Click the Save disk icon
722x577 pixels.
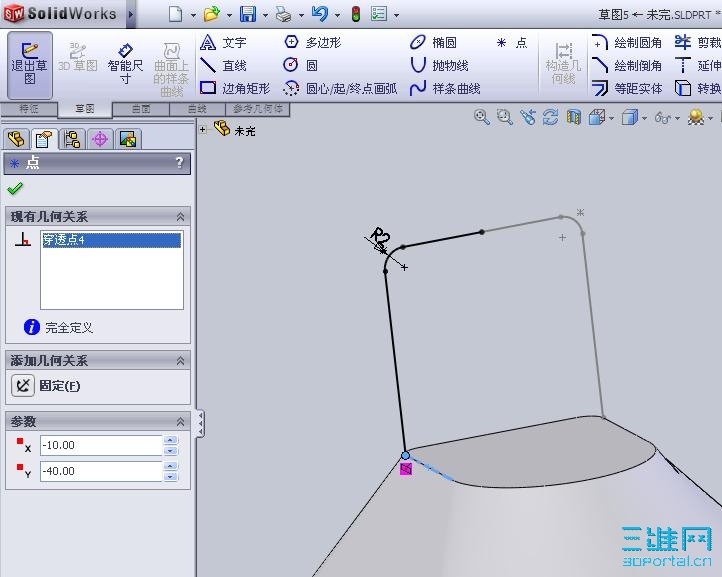tap(248, 14)
